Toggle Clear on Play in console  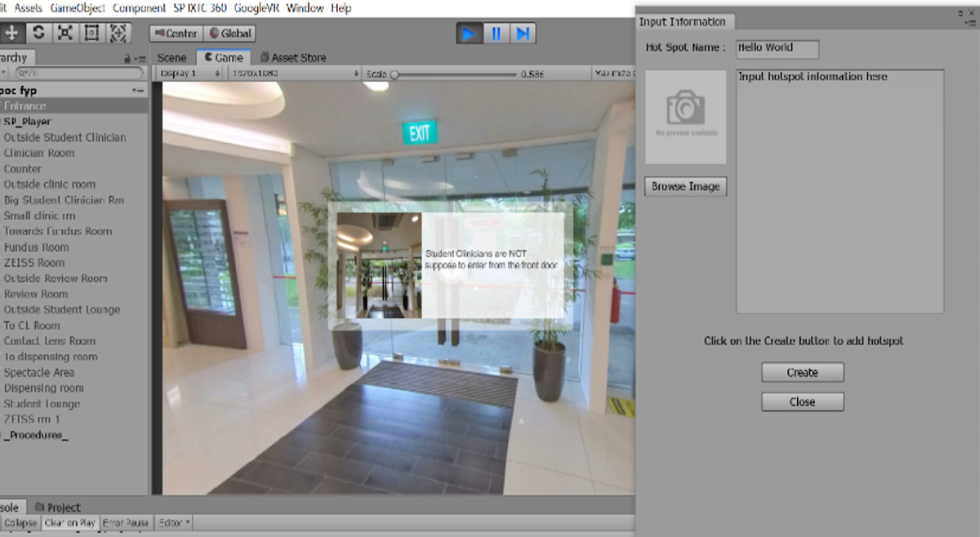(x=70, y=523)
